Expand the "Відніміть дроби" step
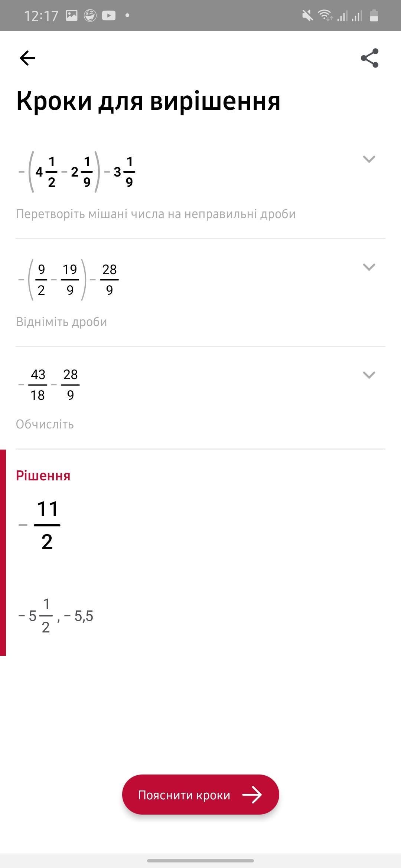The width and height of the screenshot is (401, 868). pyautogui.click(x=369, y=267)
